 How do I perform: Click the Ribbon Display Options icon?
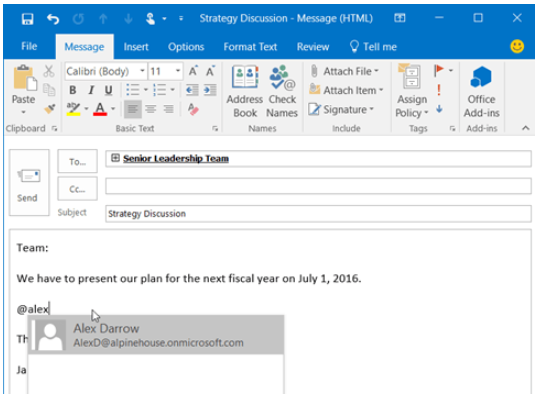click(x=399, y=18)
